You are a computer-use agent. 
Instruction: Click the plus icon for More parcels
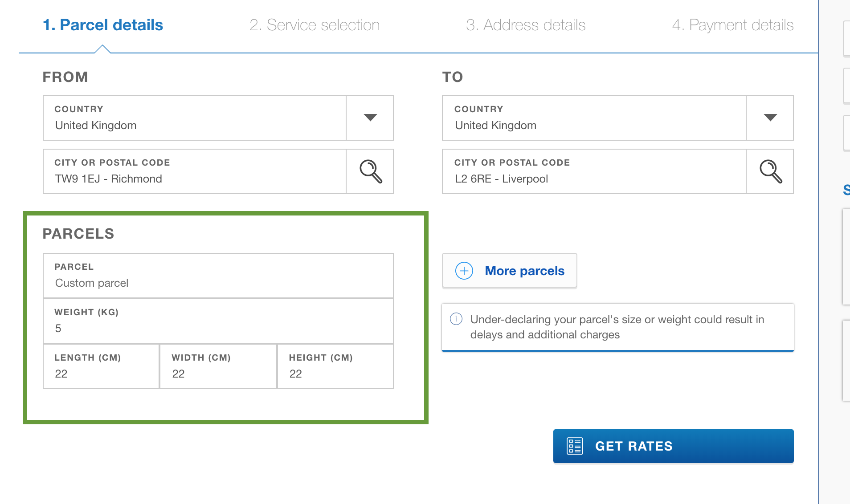click(464, 271)
